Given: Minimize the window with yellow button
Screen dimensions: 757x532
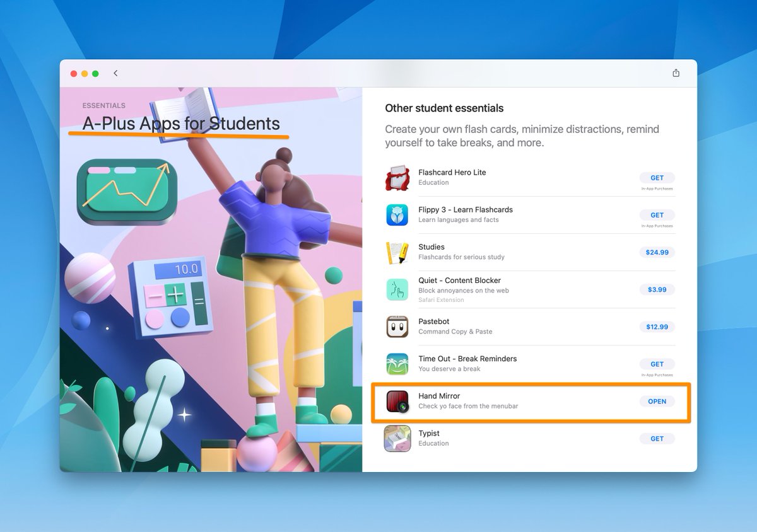Looking at the screenshot, I should (x=85, y=74).
